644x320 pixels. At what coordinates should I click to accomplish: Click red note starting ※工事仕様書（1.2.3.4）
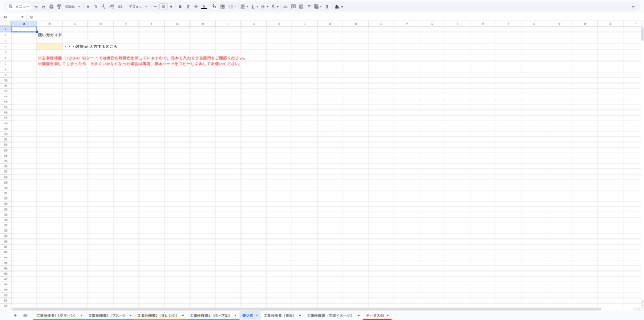[x=142, y=58]
